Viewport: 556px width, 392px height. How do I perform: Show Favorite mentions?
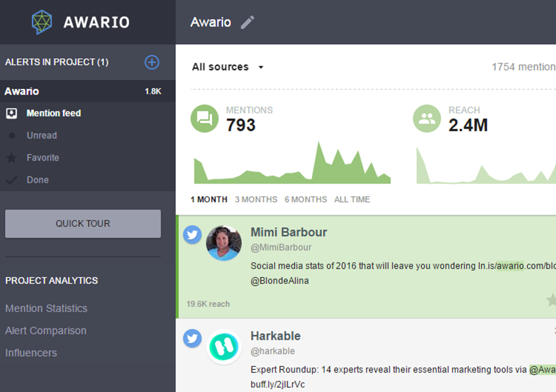click(x=43, y=158)
